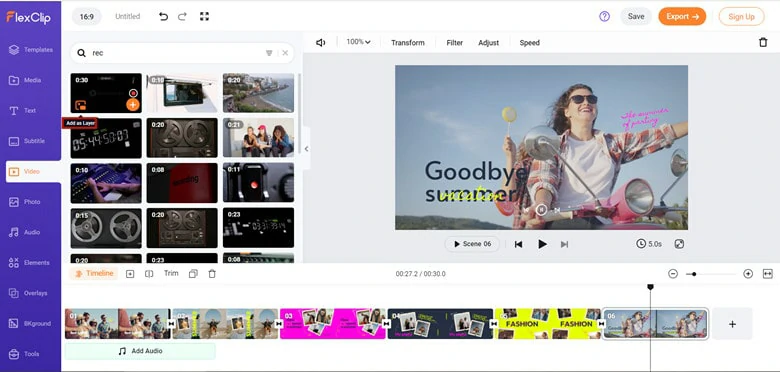The image size is (780, 372).
Task: Open the BKground sidebar panel
Action: coord(30,323)
